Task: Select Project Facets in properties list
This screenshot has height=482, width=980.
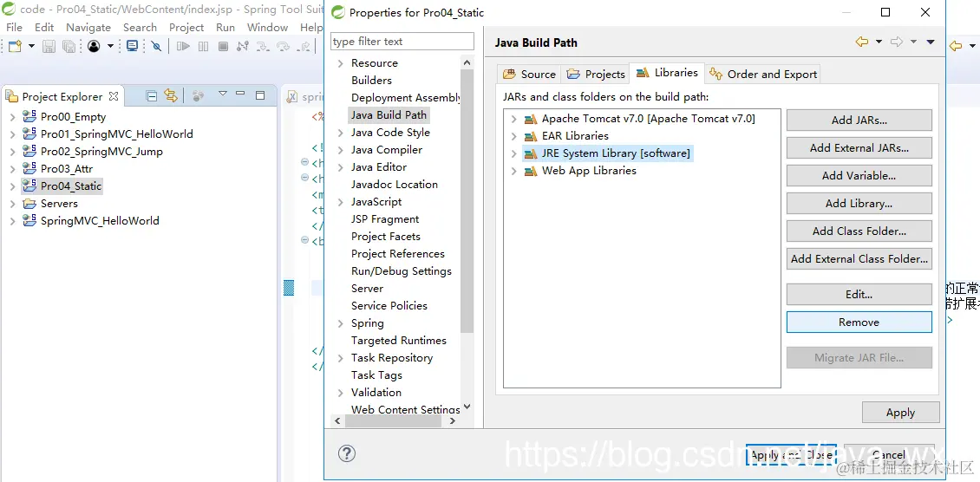Action: coord(386,237)
